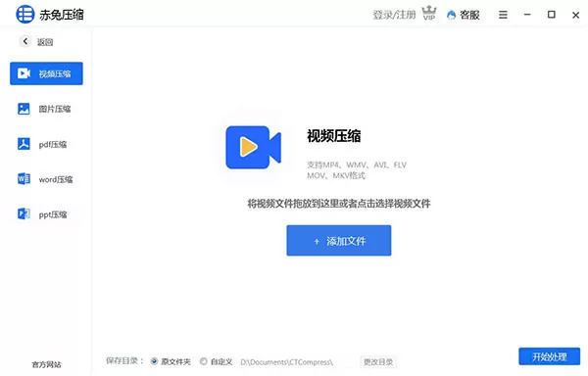Viewport: 588px width, 376px height.
Task: Click the image compression picture icon
Action: tap(24, 109)
